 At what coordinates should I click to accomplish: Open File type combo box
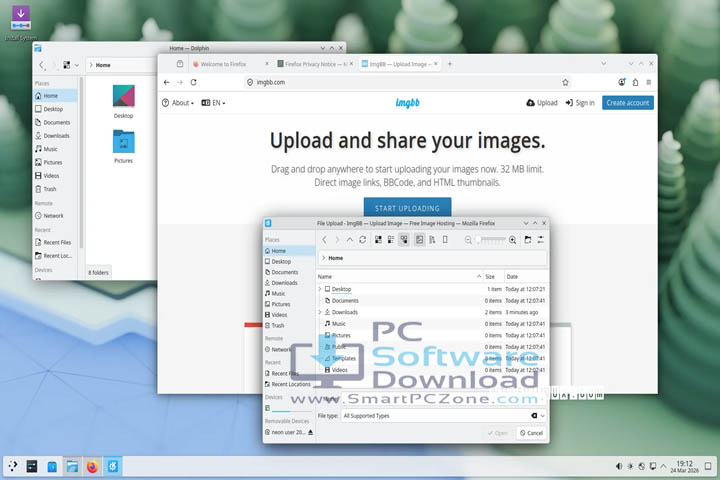tap(444, 416)
